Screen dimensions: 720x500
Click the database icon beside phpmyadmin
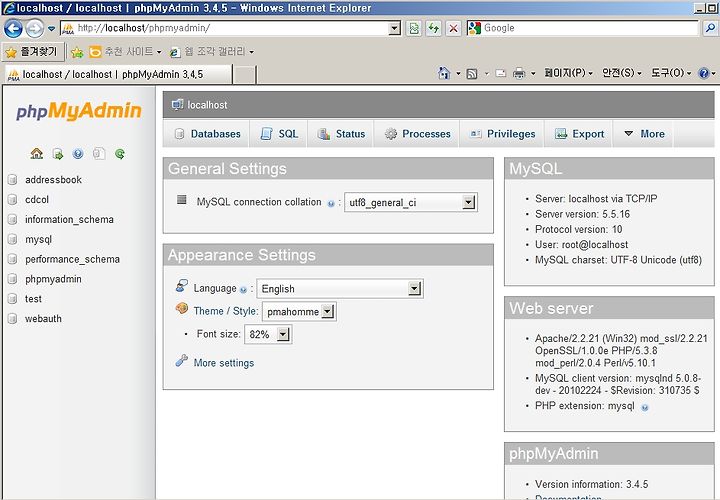point(12,279)
